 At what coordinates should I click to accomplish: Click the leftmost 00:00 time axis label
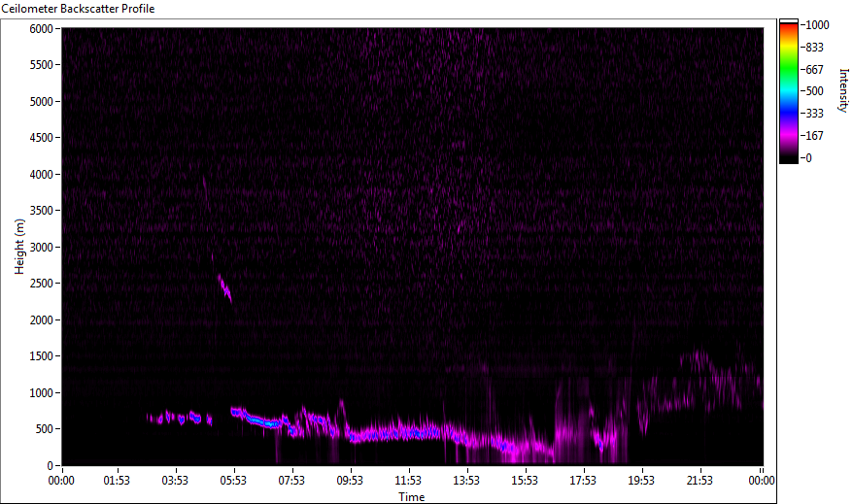click(61, 480)
